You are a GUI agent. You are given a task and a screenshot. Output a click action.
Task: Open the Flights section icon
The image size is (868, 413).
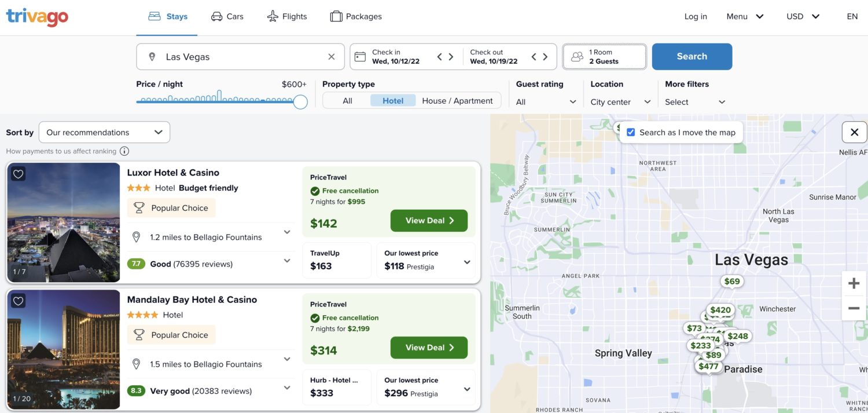(272, 16)
